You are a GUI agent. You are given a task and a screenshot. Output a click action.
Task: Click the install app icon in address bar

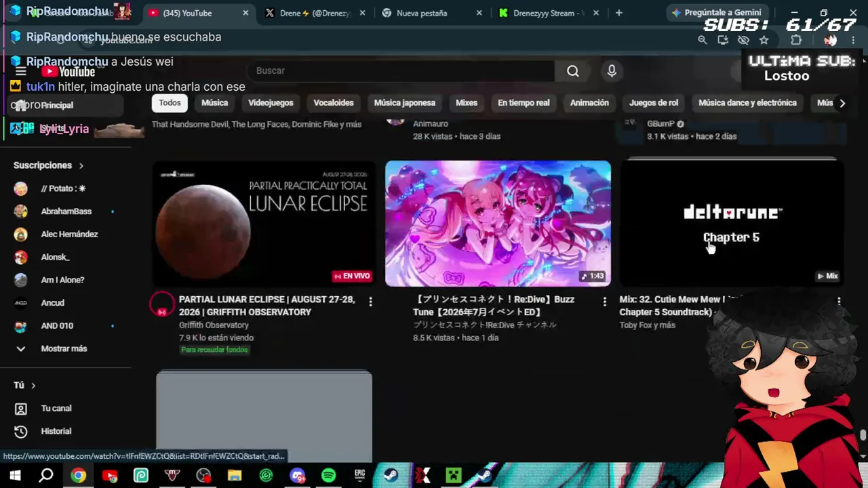(723, 40)
